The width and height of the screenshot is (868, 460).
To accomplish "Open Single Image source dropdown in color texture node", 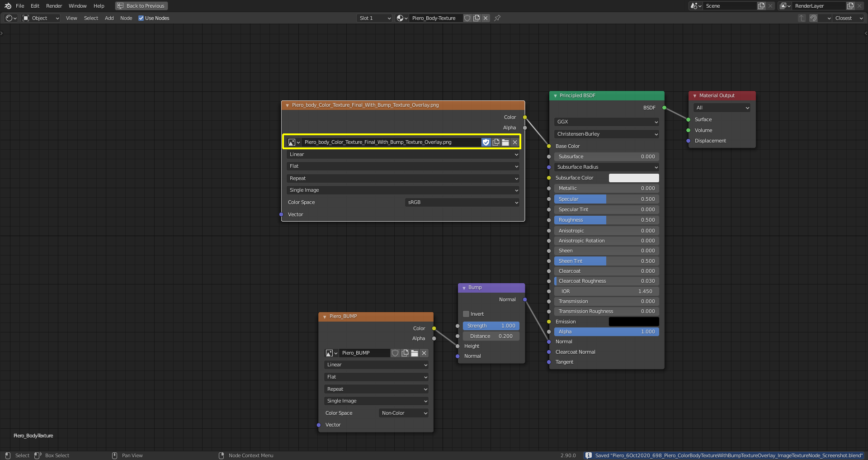I will [x=403, y=190].
